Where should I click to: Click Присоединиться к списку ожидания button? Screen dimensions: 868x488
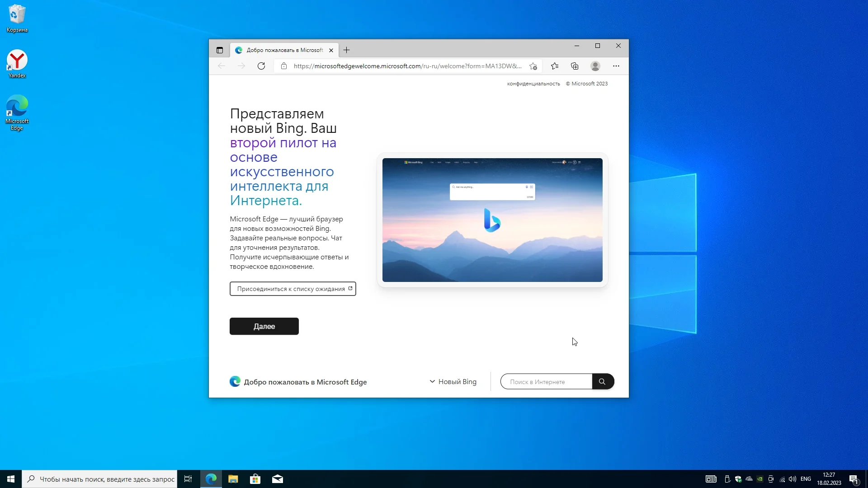(292, 289)
